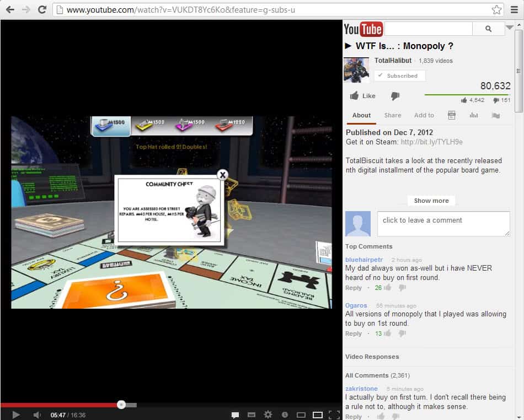This screenshot has width=524, height=420.
Task: Click the search magnifier button
Action: tap(488, 29)
